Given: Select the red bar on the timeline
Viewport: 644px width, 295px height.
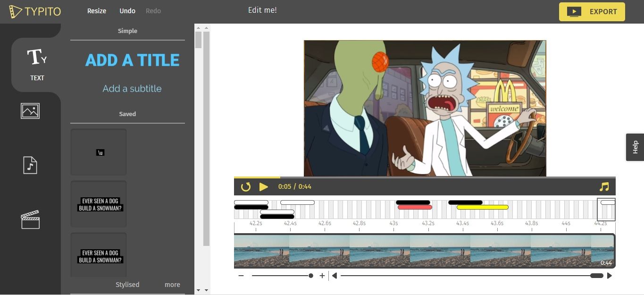Looking at the screenshot, I should 415,207.
